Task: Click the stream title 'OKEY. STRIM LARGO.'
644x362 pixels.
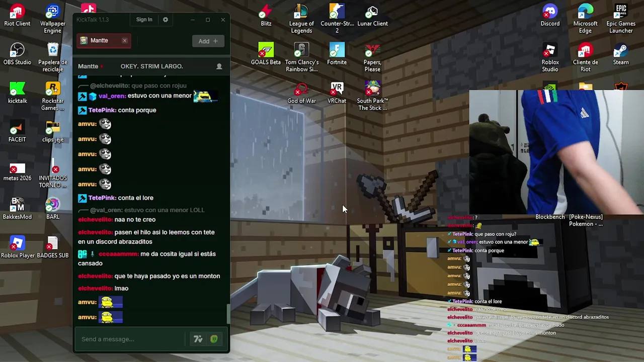Action: (x=151, y=66)
